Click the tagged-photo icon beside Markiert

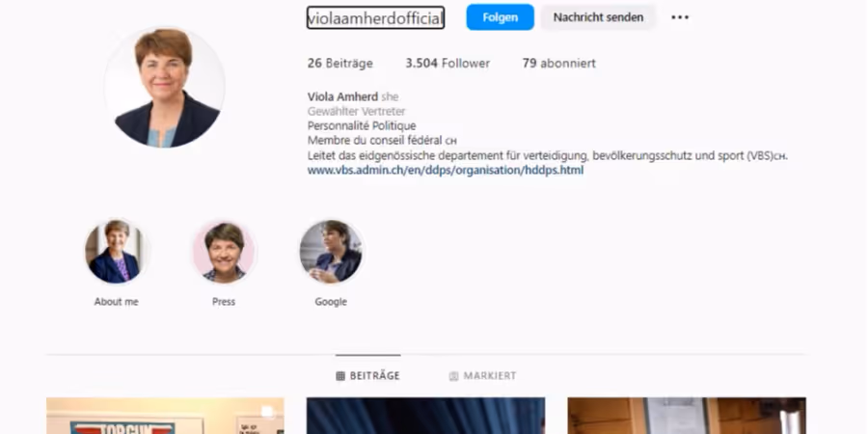click(453, 376)
